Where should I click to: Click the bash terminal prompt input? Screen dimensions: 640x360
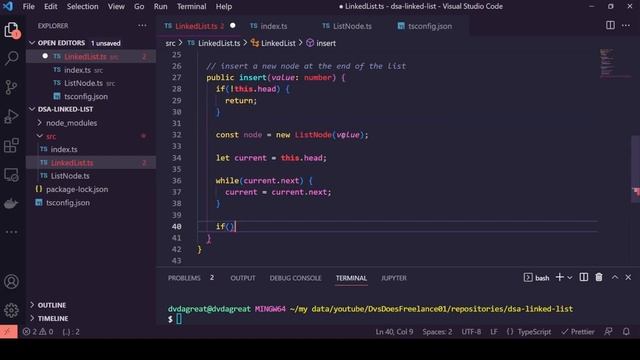pyautogui.click(x=179, y=319)
